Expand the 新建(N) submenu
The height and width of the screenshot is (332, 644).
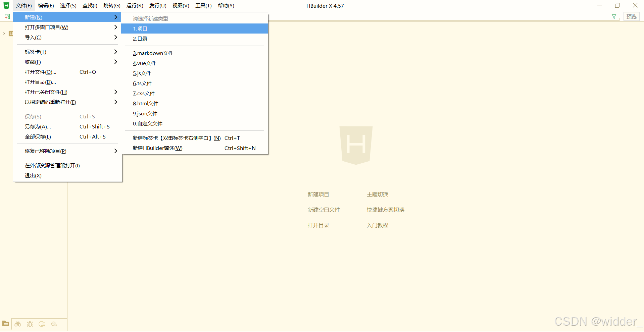pos(67,17)
